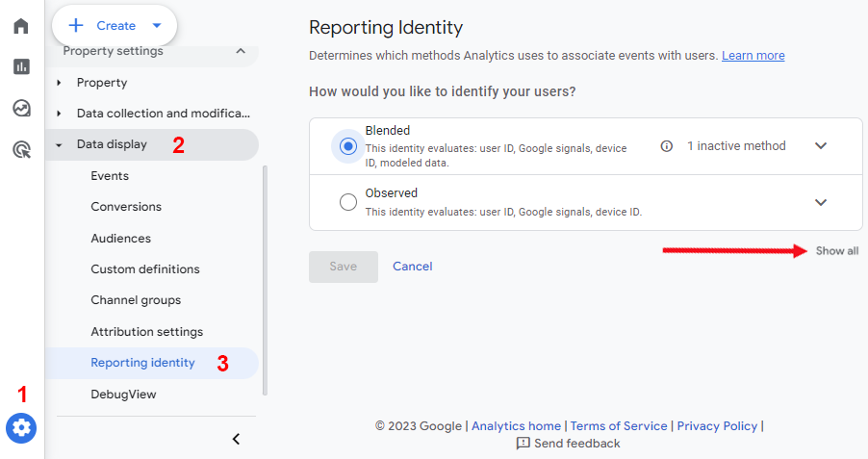Click the Cancel button
Screen dimensions: 868x459
pos(412,267)
